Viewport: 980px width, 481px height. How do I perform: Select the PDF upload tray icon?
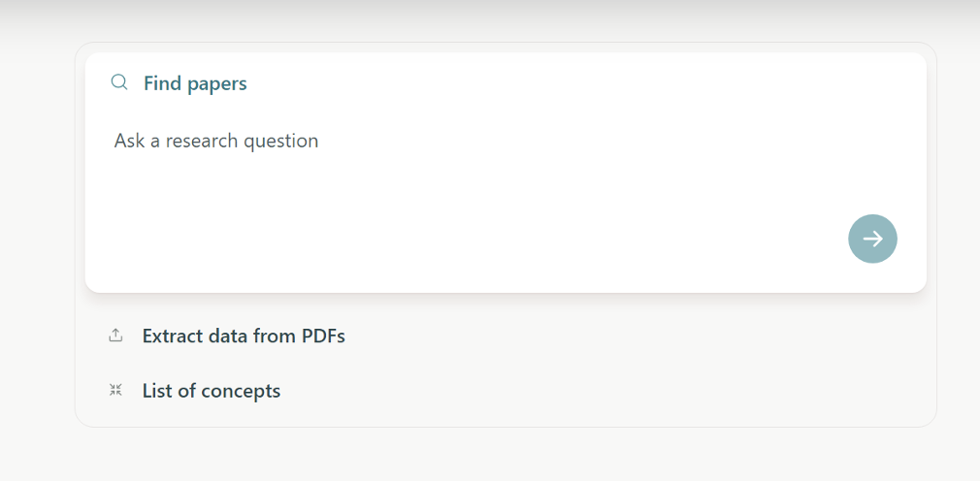pyautogui.click(x=115, y=336)
